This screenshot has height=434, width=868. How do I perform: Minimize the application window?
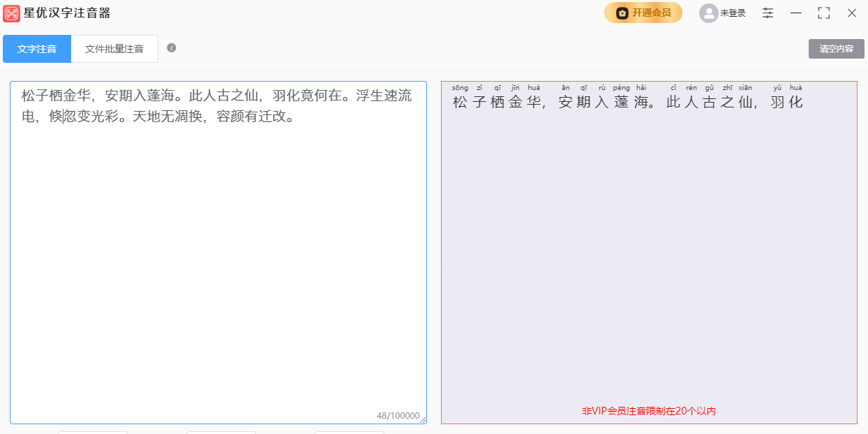(795, 13)
